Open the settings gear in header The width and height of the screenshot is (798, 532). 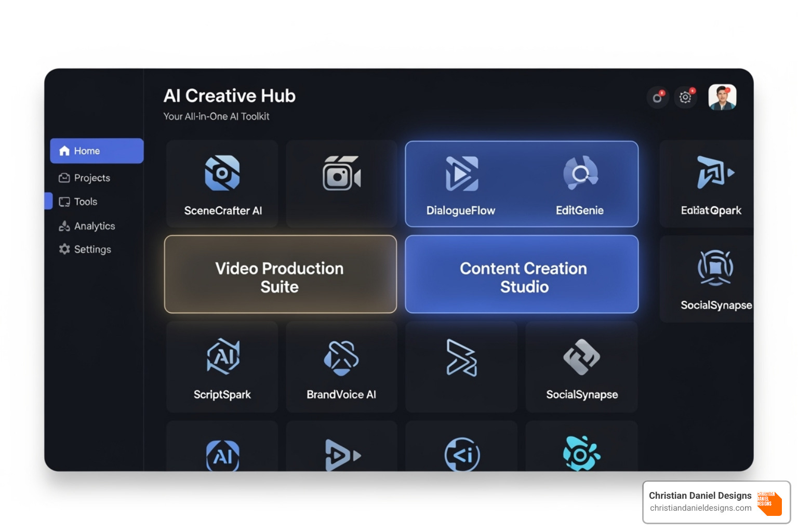tap(686, 97)
